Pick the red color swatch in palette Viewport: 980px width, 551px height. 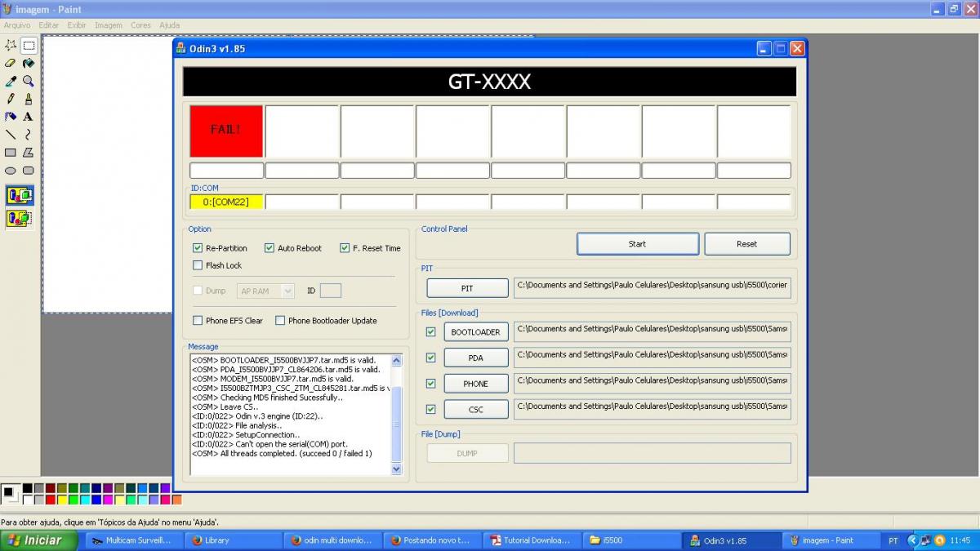point(51,500)
